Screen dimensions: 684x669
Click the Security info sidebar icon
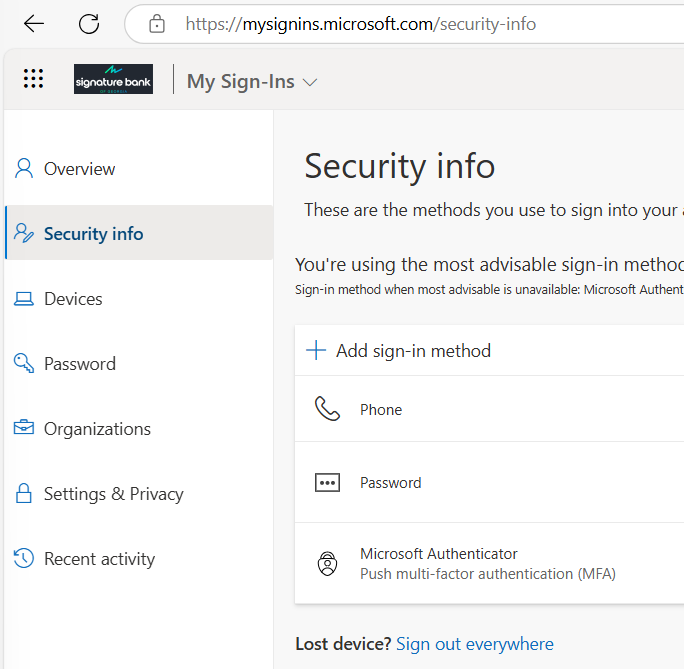coord(24,233)
